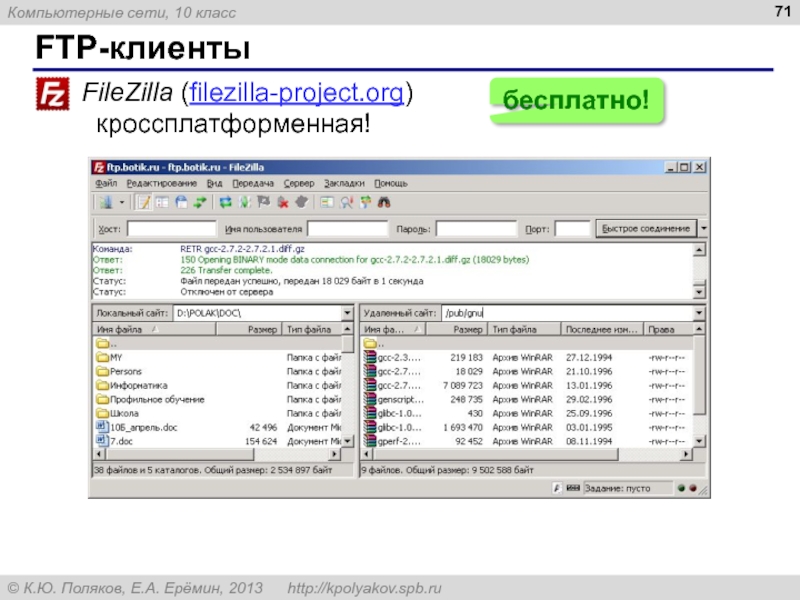Expand the Удаленный сайт path dropdown

tap(699, 313)
